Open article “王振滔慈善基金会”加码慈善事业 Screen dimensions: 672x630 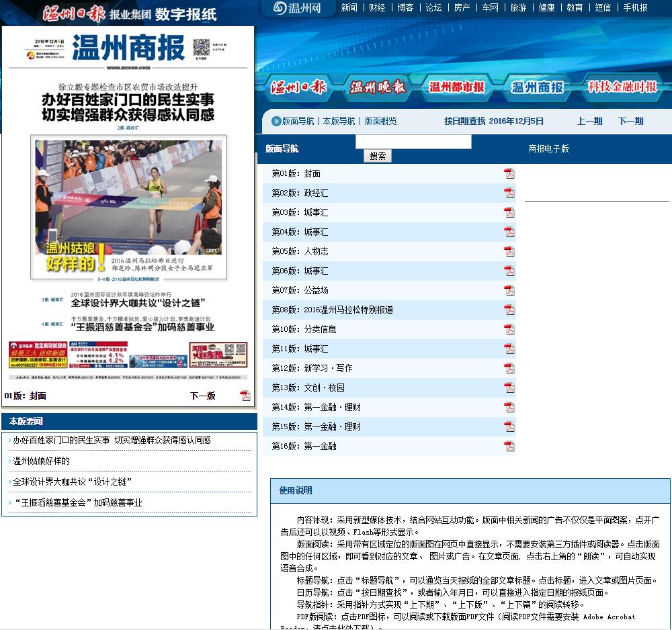[x=77, y=503]
